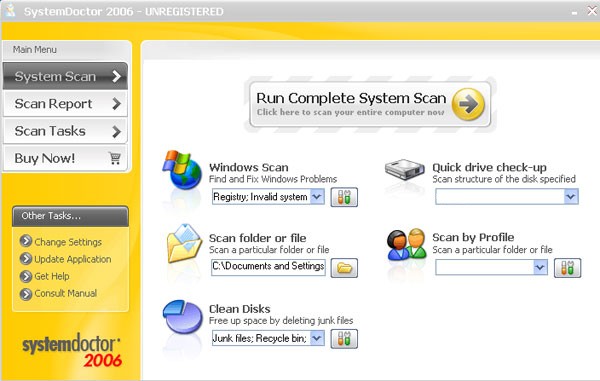Click the folder path field C:\Documents and Settings

(268, 267)
